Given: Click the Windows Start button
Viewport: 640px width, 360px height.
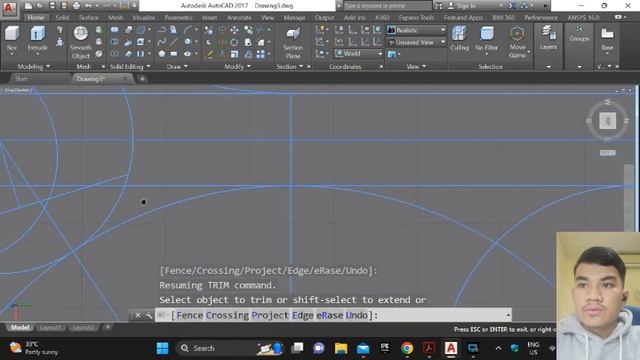Looking at the screenshot, I should tap(162, 348).
